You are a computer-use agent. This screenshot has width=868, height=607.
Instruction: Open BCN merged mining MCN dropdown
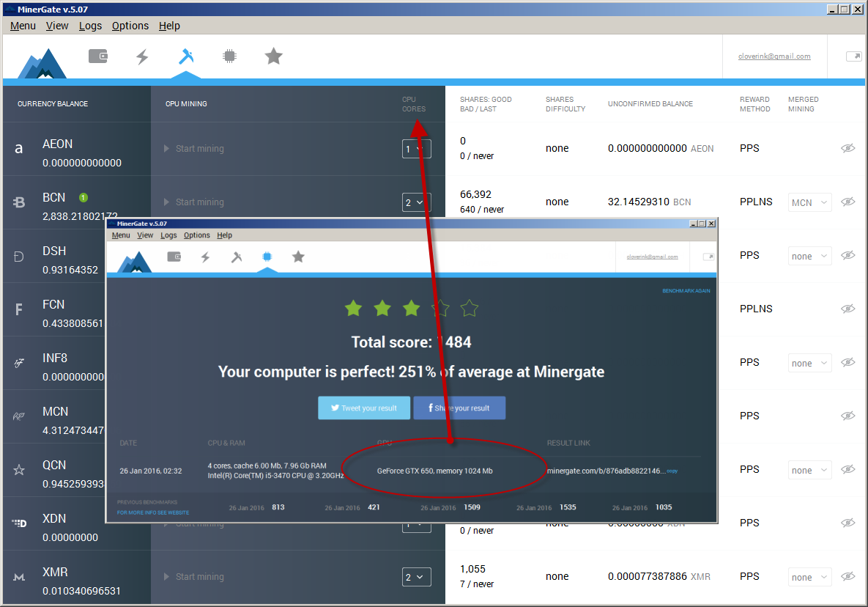pyautogui.click(x=809, y=203)
